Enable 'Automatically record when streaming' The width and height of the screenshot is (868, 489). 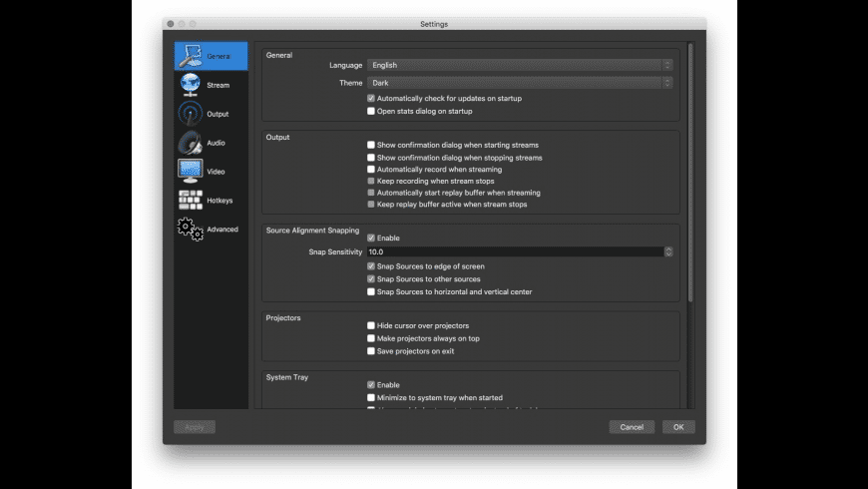[x=371, y=169]
